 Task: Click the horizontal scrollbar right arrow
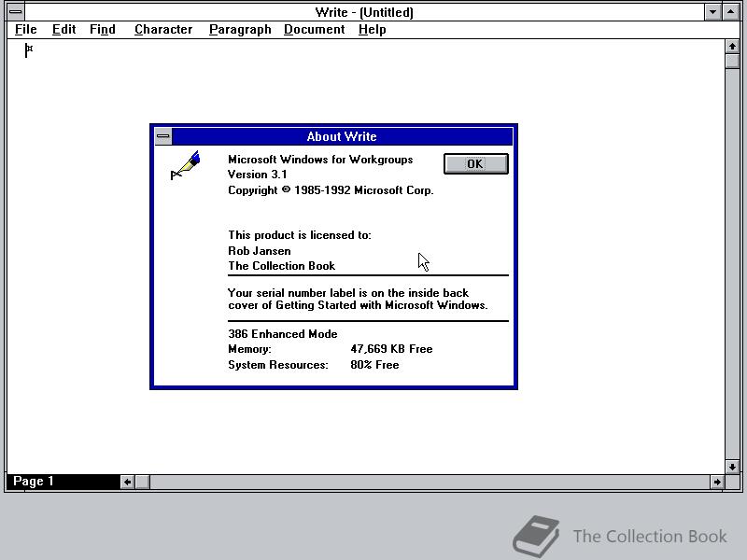point(717,482)
